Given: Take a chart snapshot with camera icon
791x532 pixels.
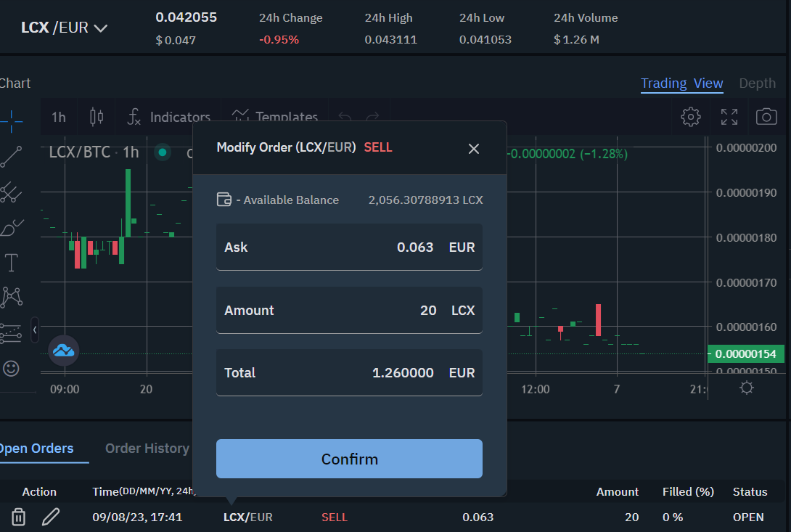Looking at the screenshot, I should click(x=766, y=117).
